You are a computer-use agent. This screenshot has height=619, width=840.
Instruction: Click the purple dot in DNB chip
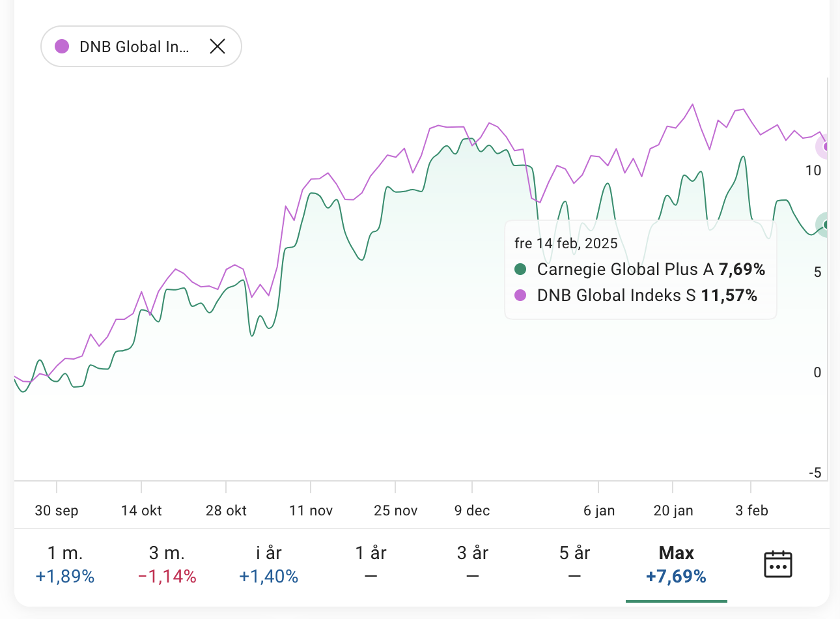[x=62, y=46]
